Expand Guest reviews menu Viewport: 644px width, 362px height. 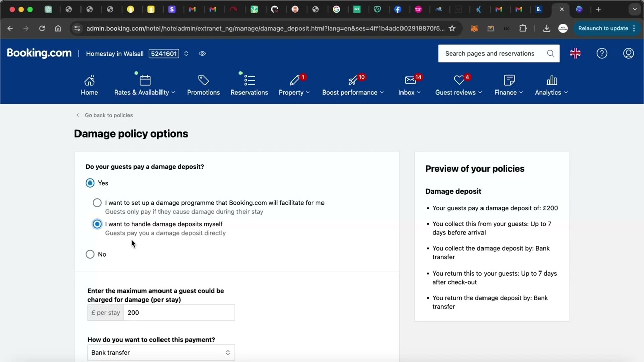click(x=480, y=92)
